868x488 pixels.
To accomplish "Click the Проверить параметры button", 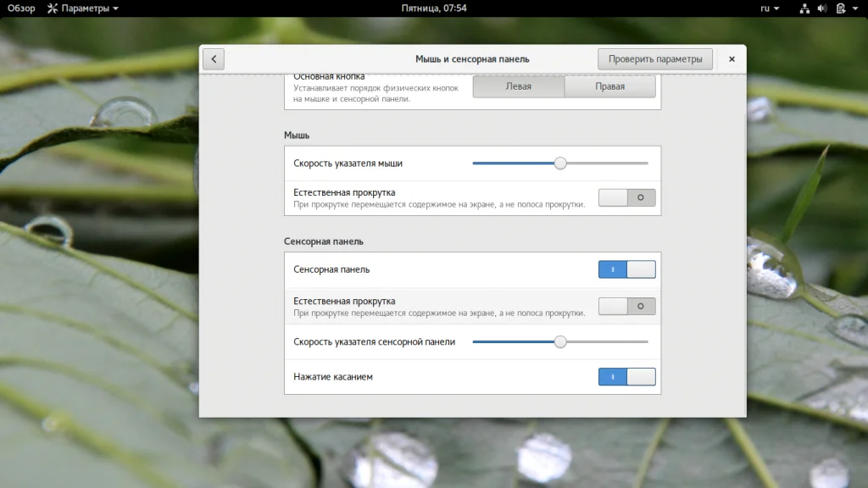I will pyautogui.click(x=654, y=59).
